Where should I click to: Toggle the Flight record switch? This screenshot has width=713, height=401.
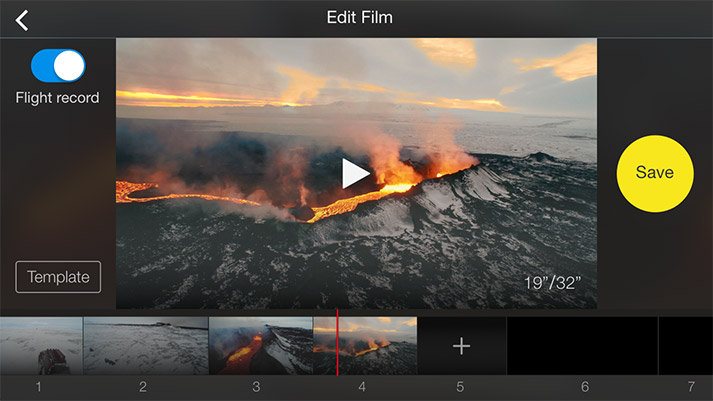[58, 65]
